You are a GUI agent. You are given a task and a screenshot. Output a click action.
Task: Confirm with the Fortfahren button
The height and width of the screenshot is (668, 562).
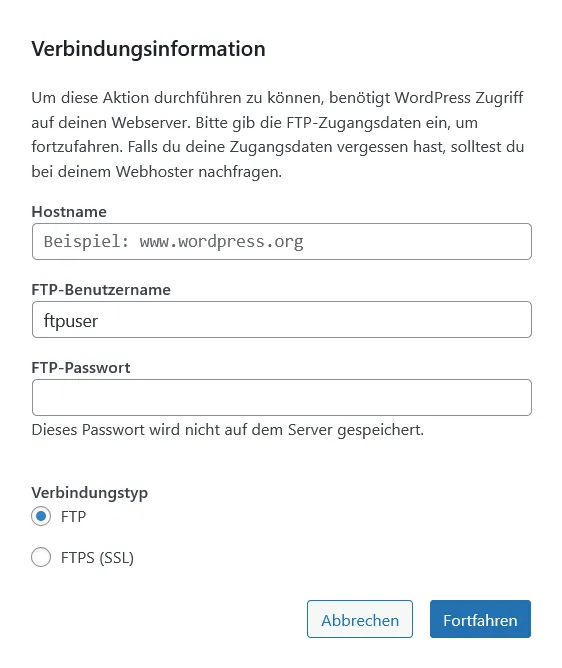pos(480,619)
